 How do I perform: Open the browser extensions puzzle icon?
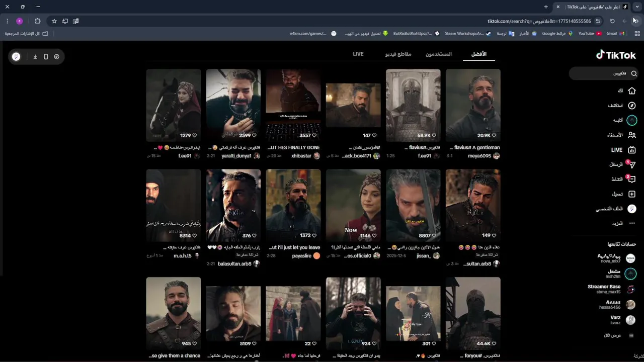(x=38, y=21)
